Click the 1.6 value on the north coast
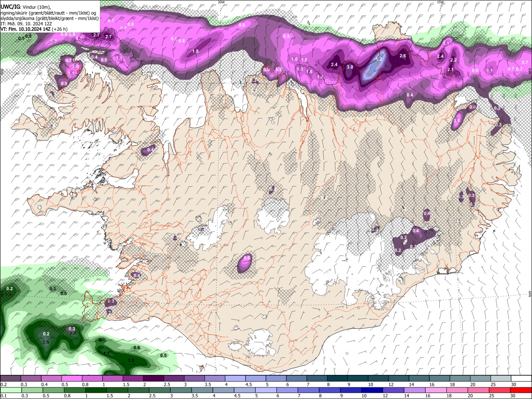This screenshot has height=399, width=532. [309, 71]
